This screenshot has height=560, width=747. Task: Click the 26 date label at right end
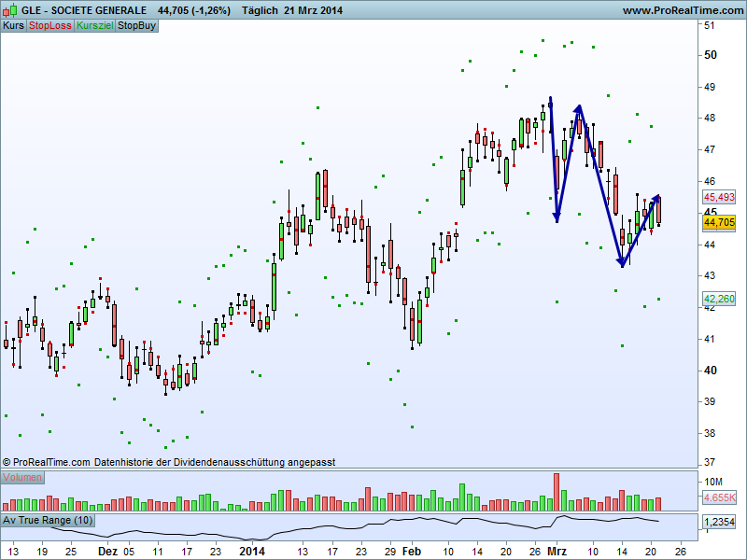(681, 552)
